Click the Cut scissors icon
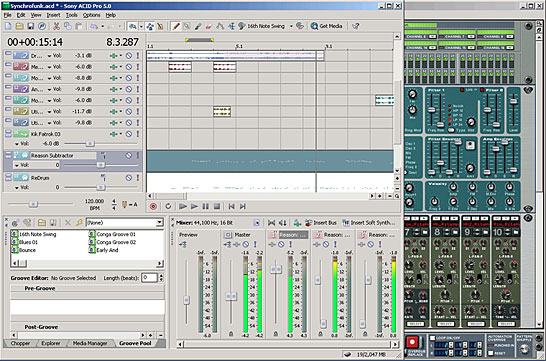Viewport: 546px width, 361px height. (x=56, y=26)
